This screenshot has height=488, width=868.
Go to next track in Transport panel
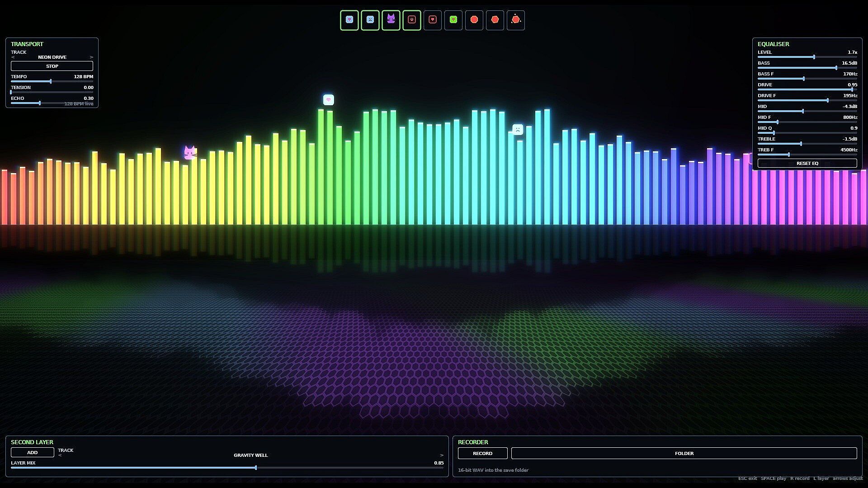point(91,57)
